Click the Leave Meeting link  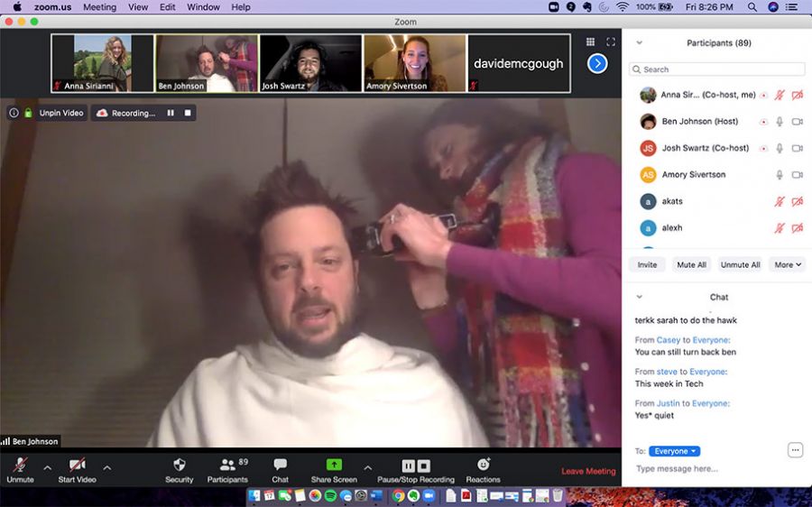point(588,471)
